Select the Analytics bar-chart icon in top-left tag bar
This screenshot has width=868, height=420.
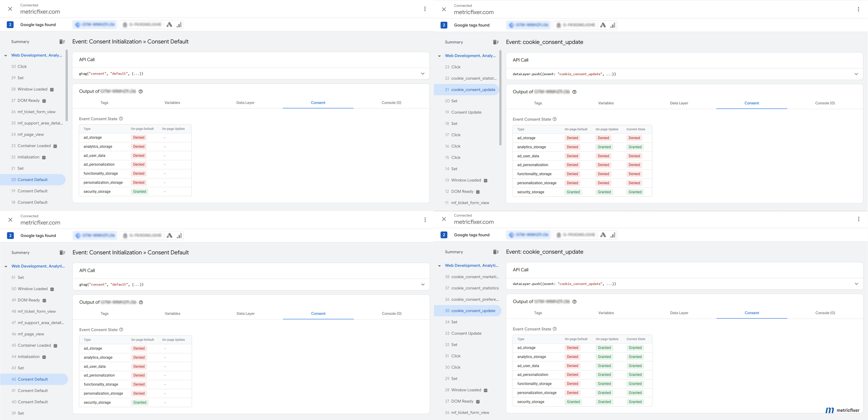[x=179, y=25]
